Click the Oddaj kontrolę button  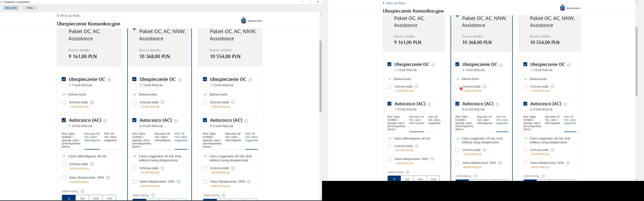click(x=11, y=8)
